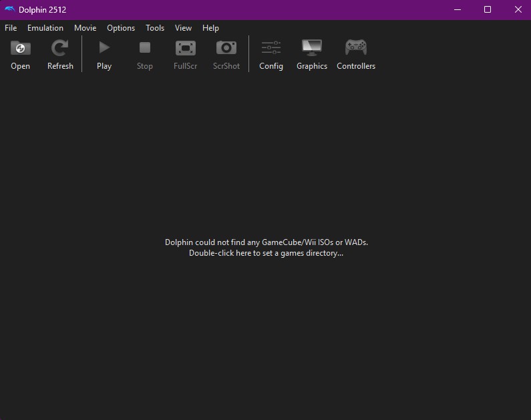This screenshot has height=420, width=531.
Task: Select the Options menu
Action: pyautogui.click(x=121, y=28)
